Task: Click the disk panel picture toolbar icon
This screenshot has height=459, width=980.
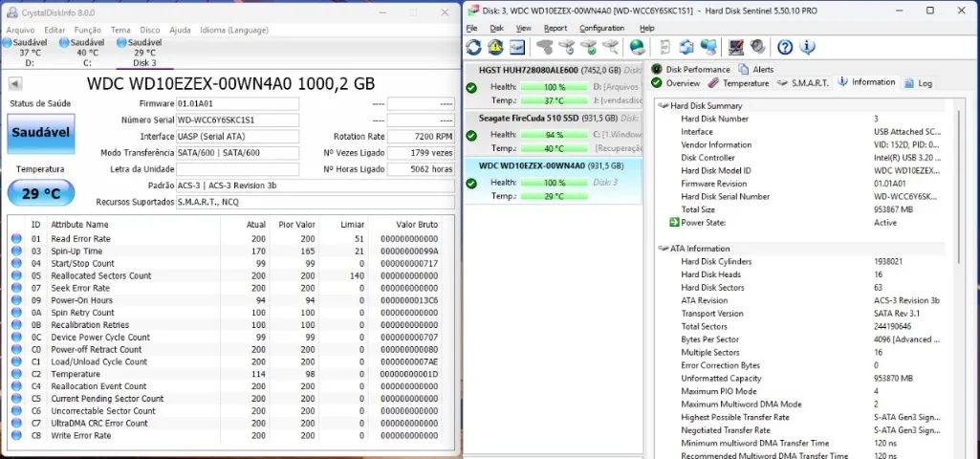Action: (x=517, y=47)
